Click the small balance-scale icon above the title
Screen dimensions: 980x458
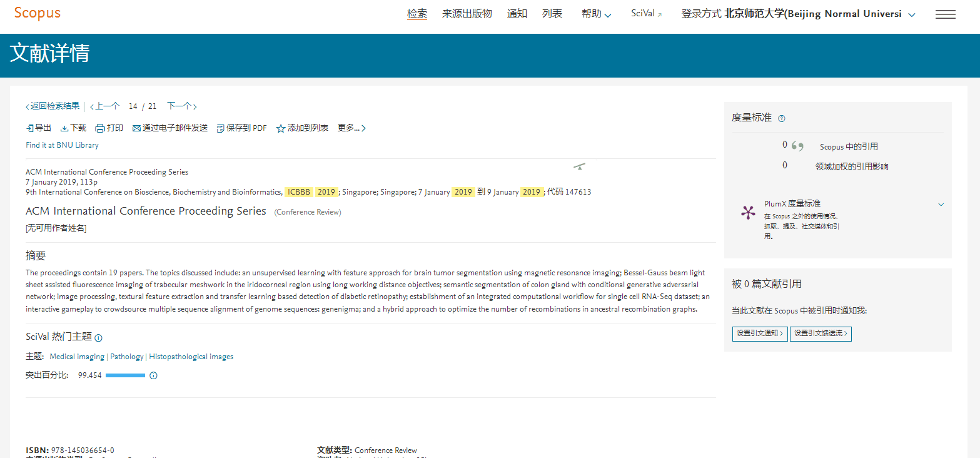pos(580,166)
